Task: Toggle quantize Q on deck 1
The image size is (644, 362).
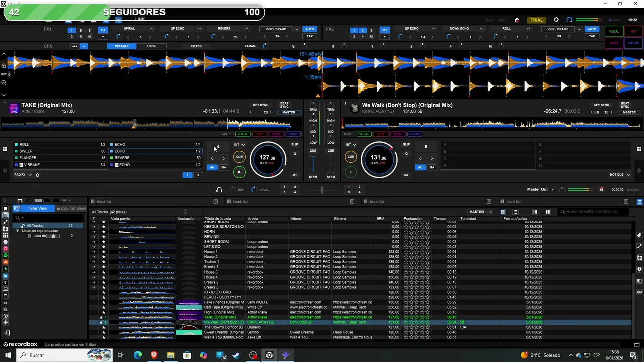Action: tap(295, 154)
